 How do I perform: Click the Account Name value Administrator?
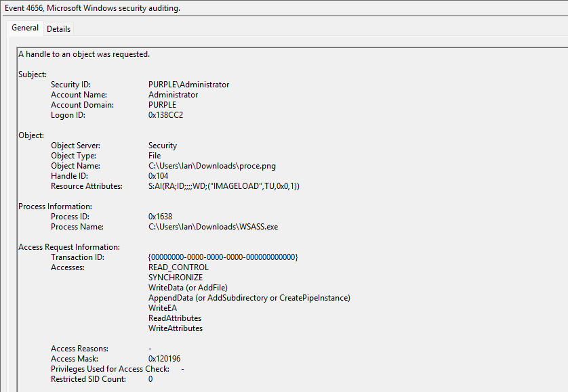click(x=173, y=95)
